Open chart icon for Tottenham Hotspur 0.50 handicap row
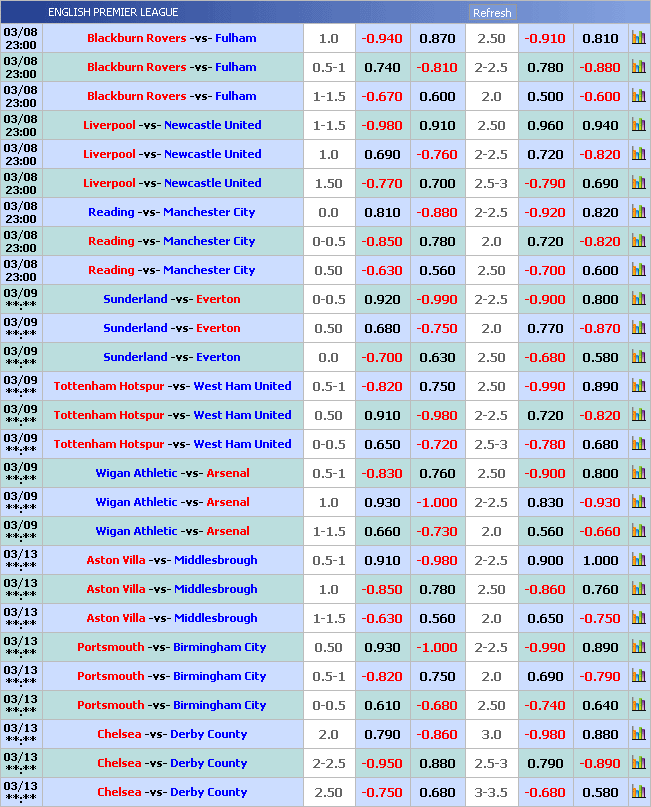Screen dimensions: 651x807 [639, 414]
